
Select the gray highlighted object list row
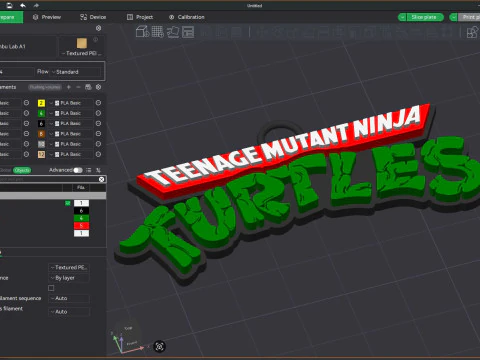coord(53,196)
